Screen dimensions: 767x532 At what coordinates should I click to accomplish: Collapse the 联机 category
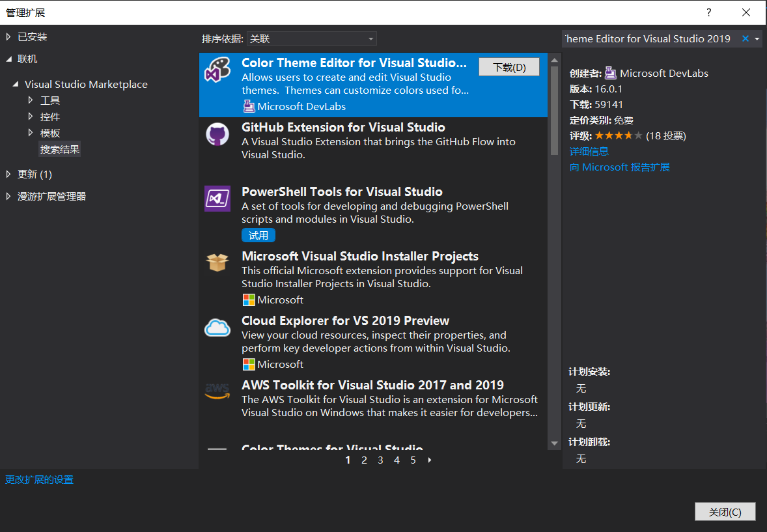point(9,59)
